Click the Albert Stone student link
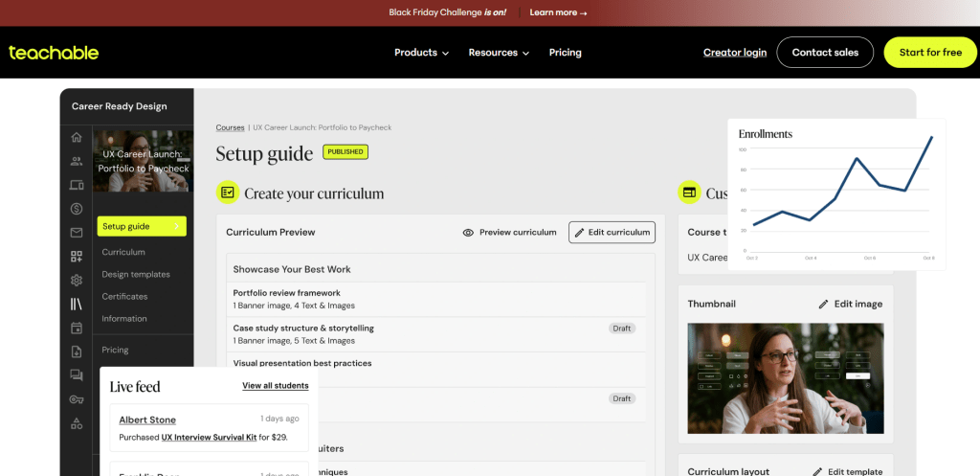Image resolution: width=980 pixels, height=476 pixels. click(147, 419)
